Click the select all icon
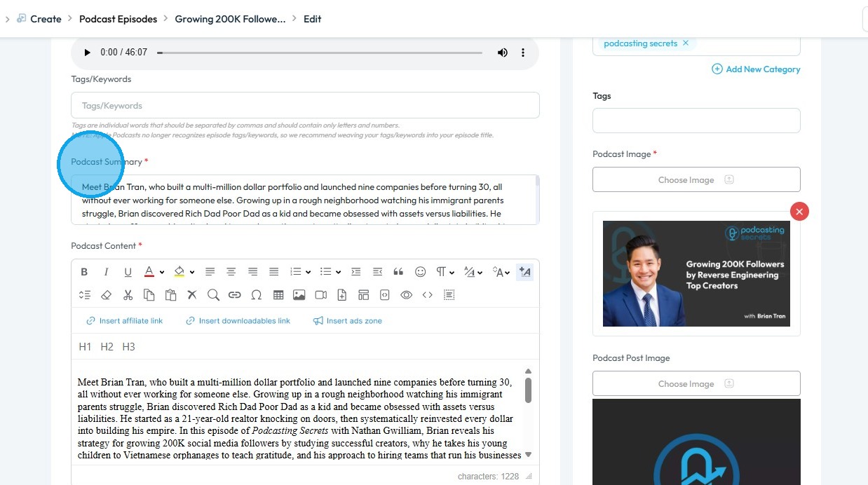868x485 pixels. [x=449, y=295]
